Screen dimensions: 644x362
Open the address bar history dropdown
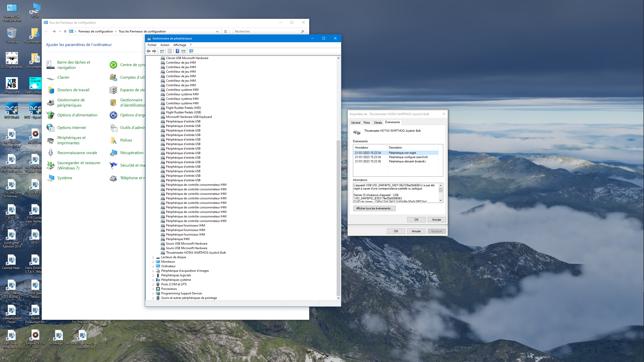(217, 31)
